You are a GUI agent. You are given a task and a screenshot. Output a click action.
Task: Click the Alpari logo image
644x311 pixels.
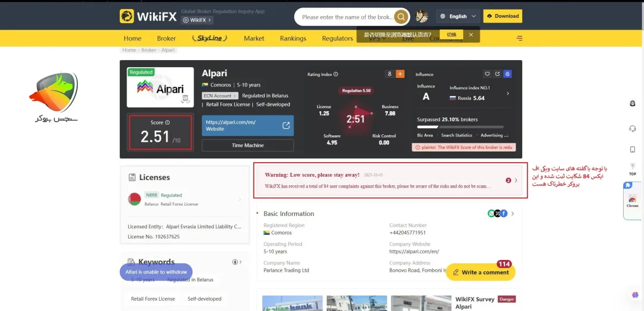point(160,87)
